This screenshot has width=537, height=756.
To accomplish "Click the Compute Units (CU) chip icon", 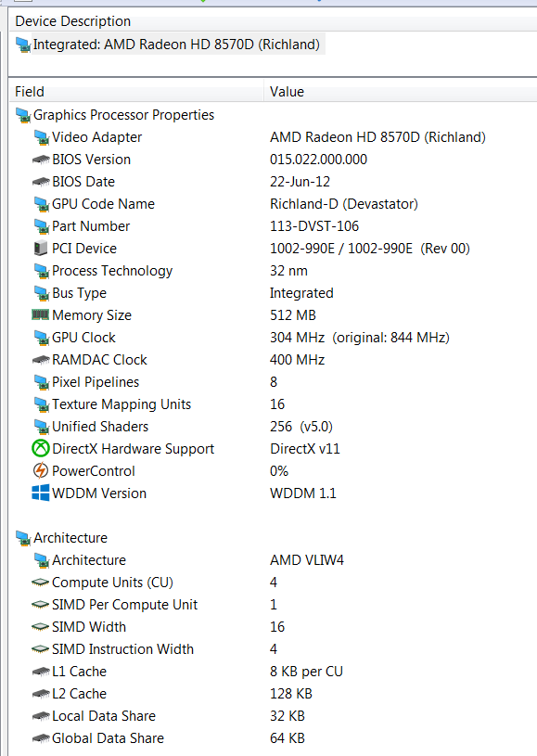I will pyautogui.click(x=41, y=583).
